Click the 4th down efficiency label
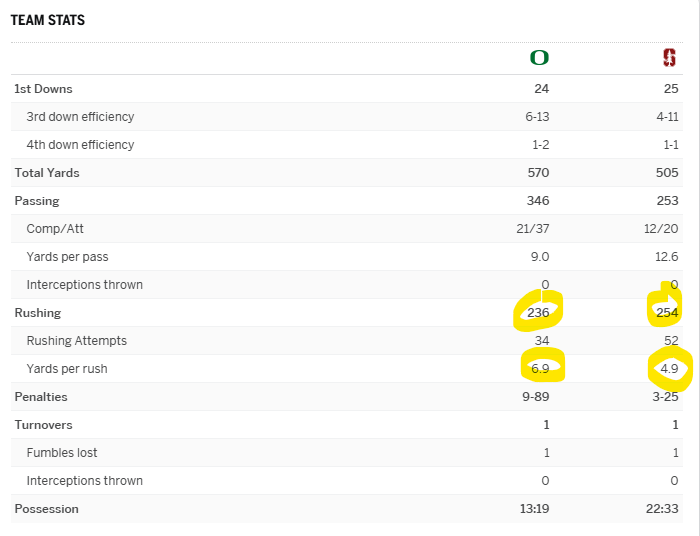This screenshot has height=536, width=700. (80, 145)
